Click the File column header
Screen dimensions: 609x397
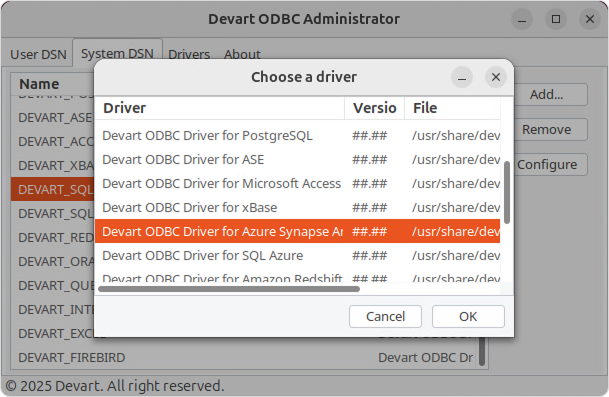[x=452, y=108]
